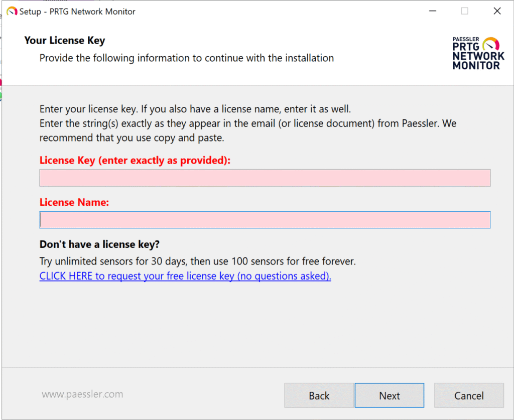Screen dimensions: 514x420
Task: Minimize the setup window
Action: (x=432, y=11)
